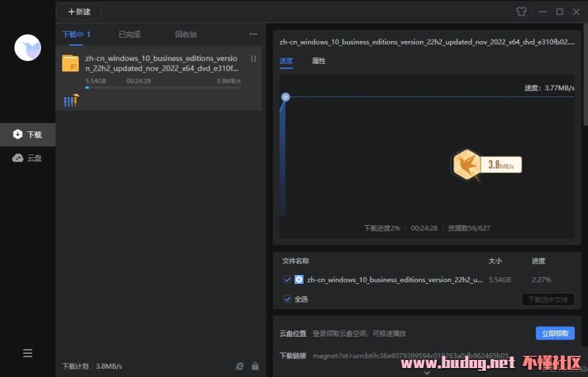Toggle the 全选 select-all checkbox
This screenshot has height=377, width=588.
(287, 299)
